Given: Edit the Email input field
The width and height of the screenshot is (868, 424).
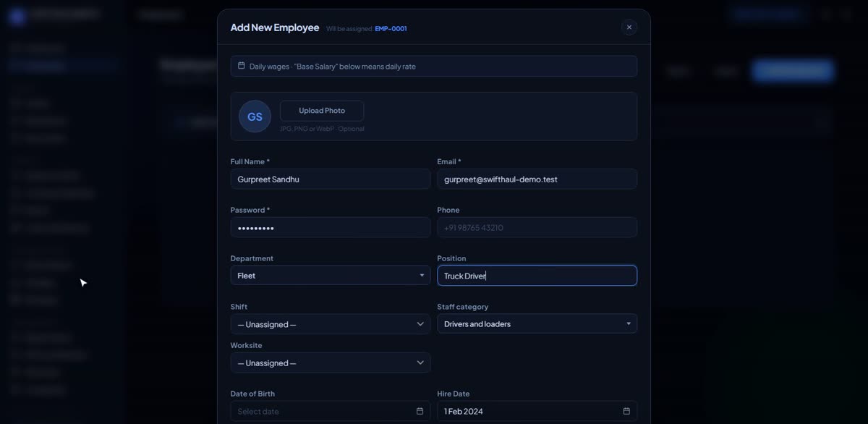Looking at the screenshot, I should [x=537, y=179].
